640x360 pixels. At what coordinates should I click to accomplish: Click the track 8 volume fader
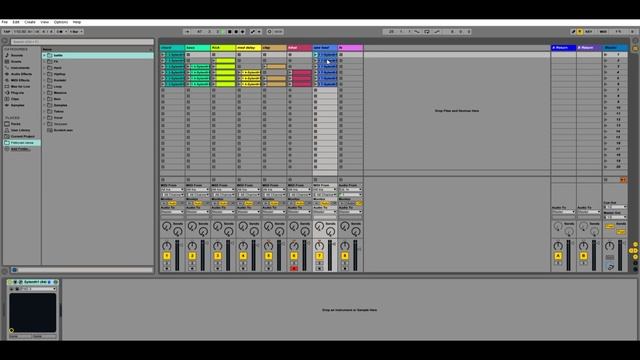tap(356, 255)
